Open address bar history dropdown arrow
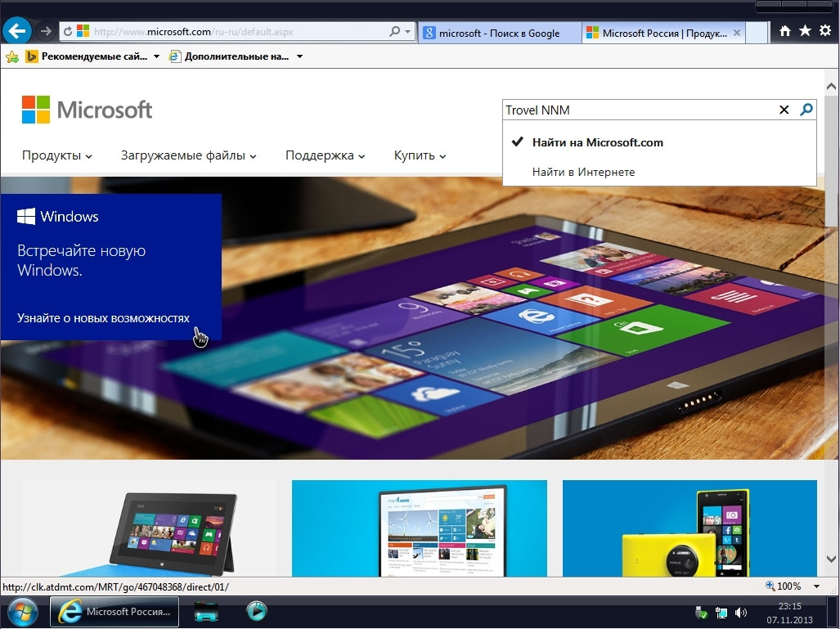This screenshot has width=840, height=629. coord(407,32)
